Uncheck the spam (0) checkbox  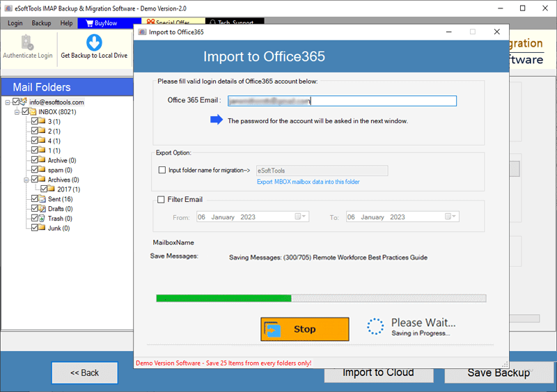tap(34, 169)
